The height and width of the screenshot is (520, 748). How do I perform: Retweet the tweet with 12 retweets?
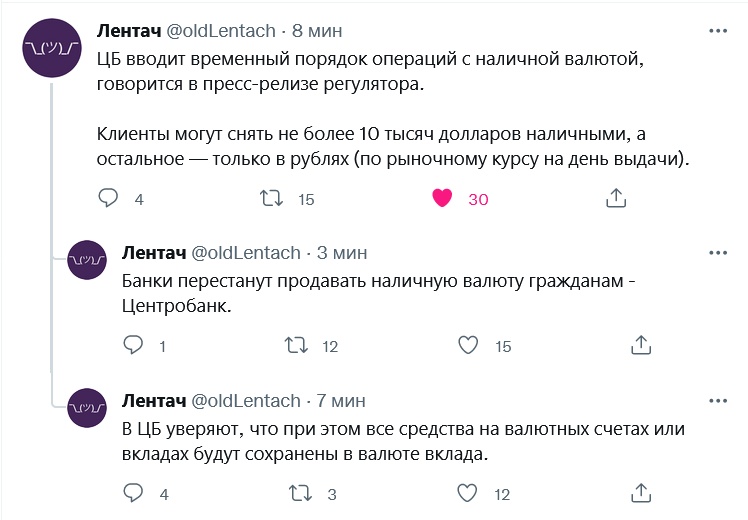(297, 346)
